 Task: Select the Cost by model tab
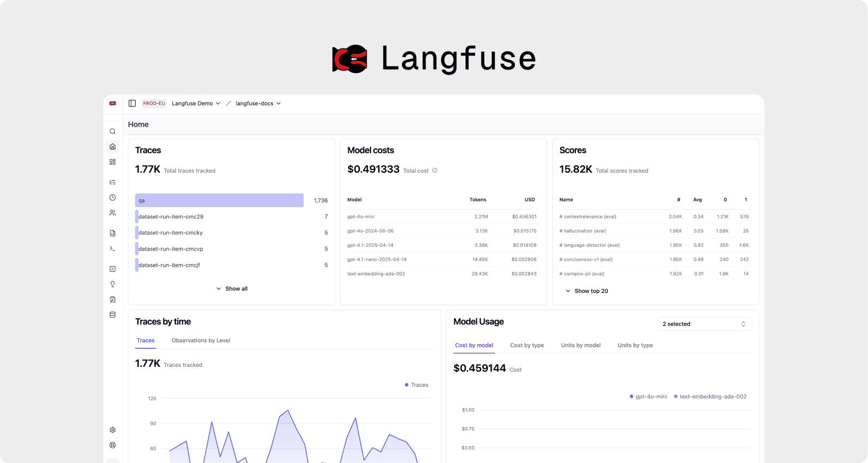pyautogui.click(x=474, y=346)
